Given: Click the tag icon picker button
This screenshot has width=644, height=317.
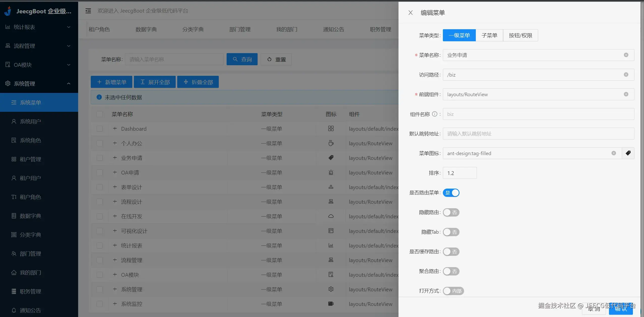Looking at the screenshot, I should click(628, 153).
